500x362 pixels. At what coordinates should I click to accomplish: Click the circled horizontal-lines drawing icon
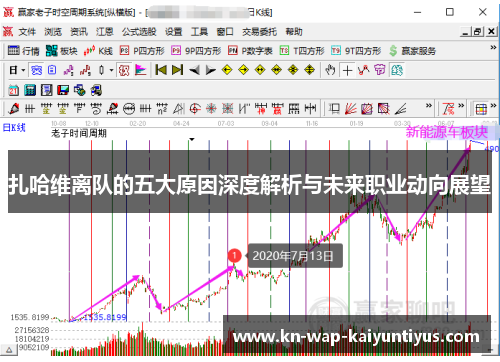click(129, 109)
